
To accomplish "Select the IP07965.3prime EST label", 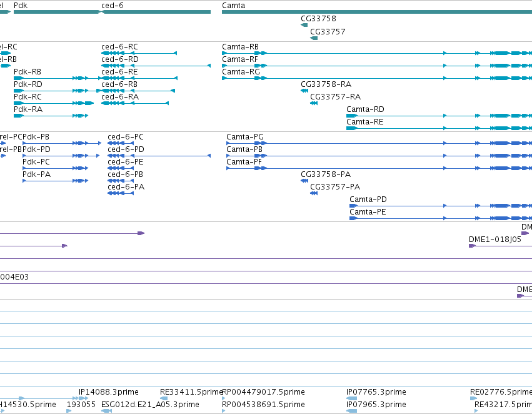I will 376,405.
